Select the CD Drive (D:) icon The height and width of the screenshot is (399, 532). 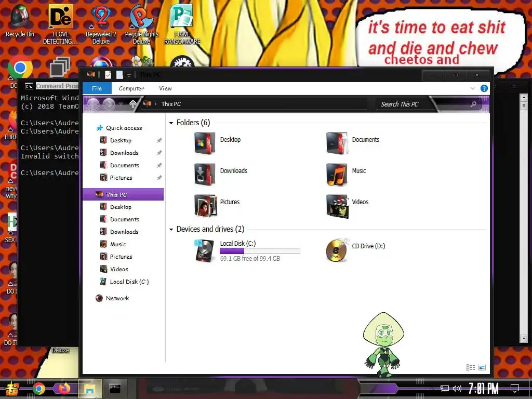(x=337, y=251)
